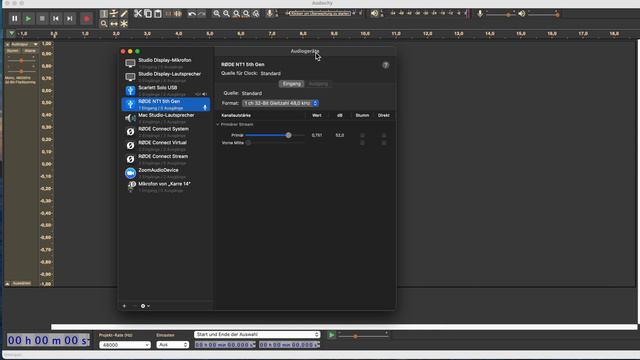This screenshot has height=360, width=640.
Task: Click the track Stumm mute button
Action: [x=13, y=51]
